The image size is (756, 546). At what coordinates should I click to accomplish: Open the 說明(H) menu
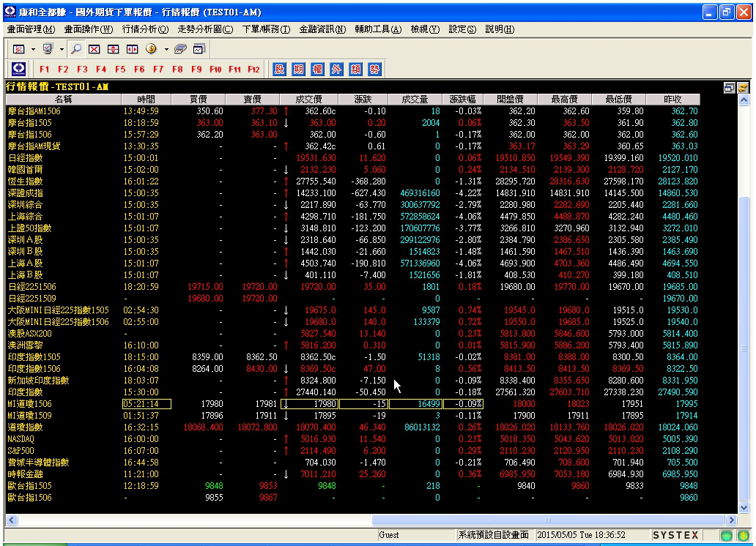500,29
